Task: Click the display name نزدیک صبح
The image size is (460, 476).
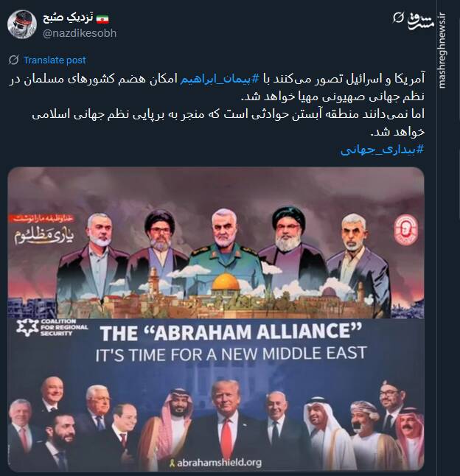Action: coord(68,18)
